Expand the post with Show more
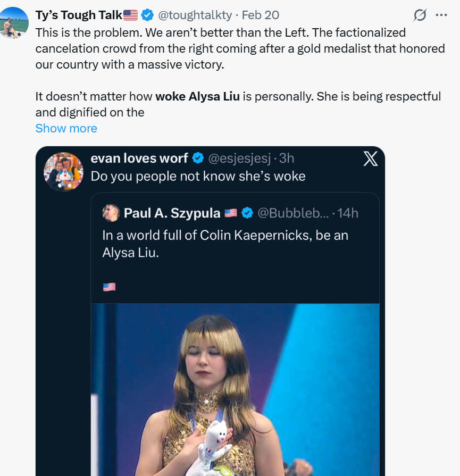This screenshot has height=476, width=460. click(66, 128)
